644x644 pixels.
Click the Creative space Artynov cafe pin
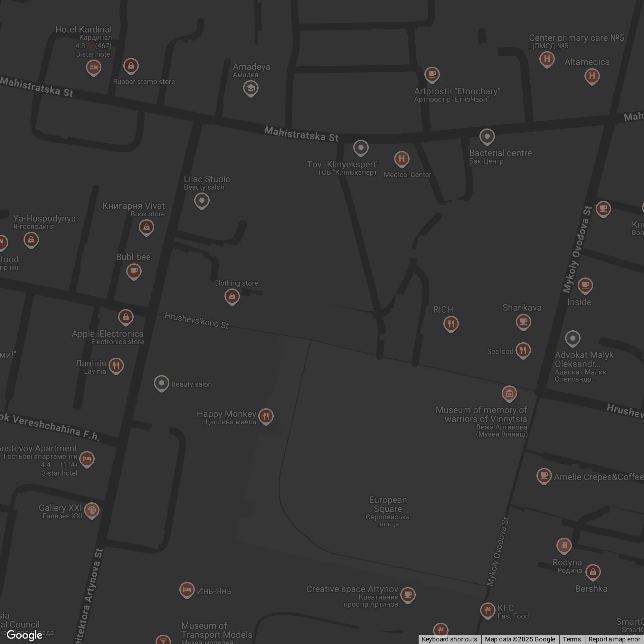pos(408,595)
